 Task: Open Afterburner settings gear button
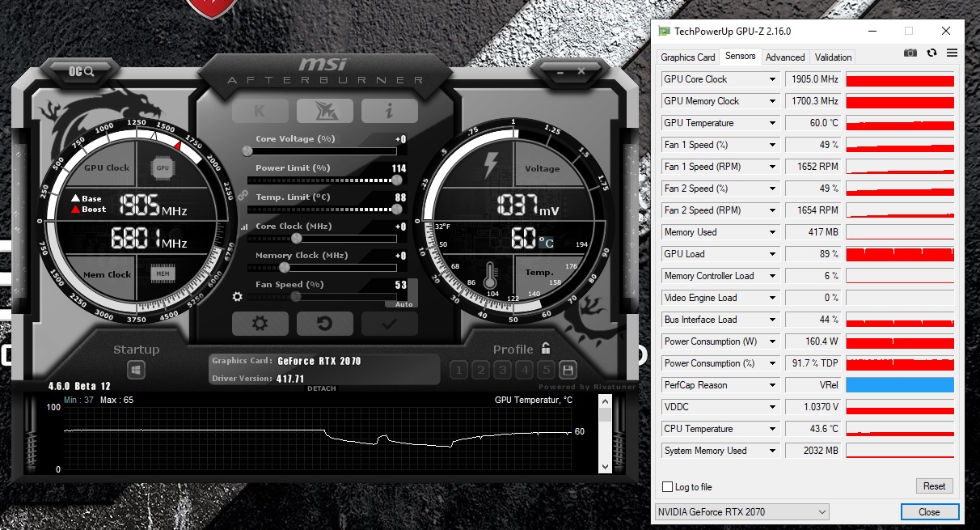click(260, 324)
